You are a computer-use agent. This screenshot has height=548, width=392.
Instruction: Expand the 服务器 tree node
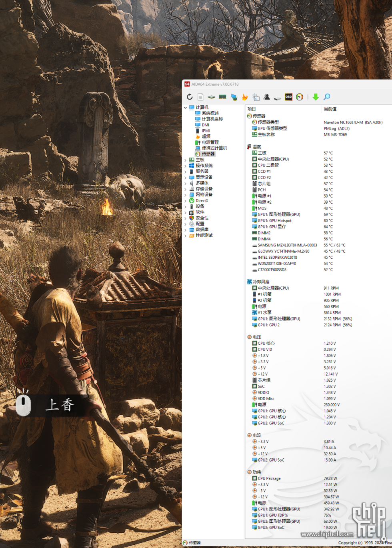pos(185,172)
